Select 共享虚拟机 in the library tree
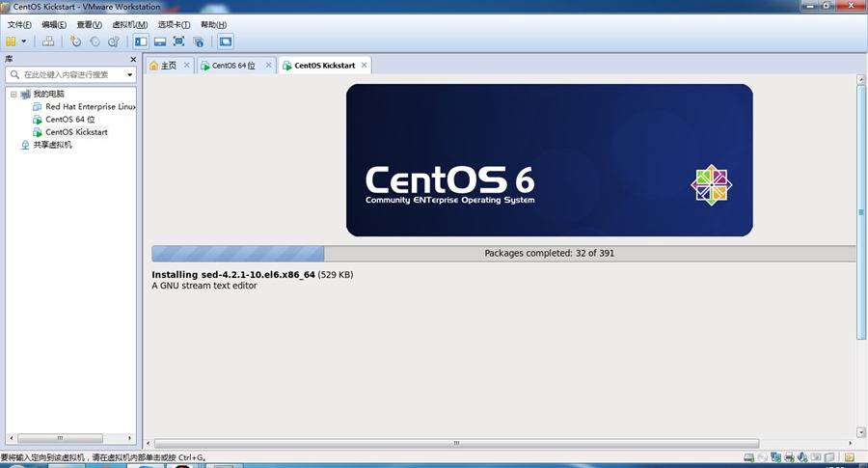868x468 pixels. coord(52,145)
